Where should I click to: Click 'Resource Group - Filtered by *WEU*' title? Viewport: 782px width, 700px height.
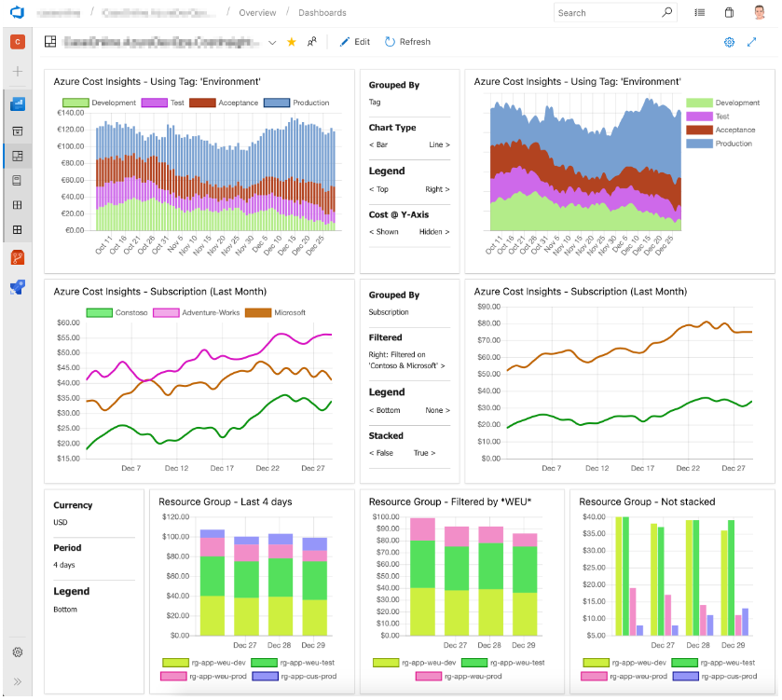(x=450, y=502)
